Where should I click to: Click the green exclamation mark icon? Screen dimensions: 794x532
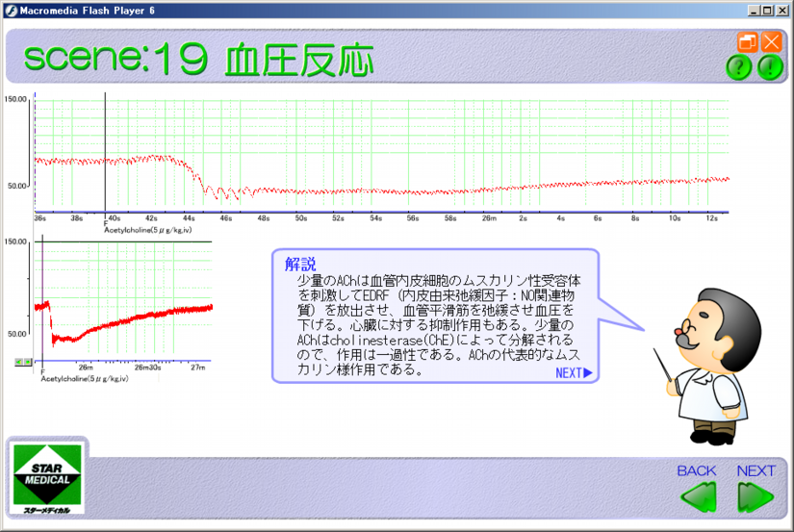pyautogui.click(x=770, y=67)
